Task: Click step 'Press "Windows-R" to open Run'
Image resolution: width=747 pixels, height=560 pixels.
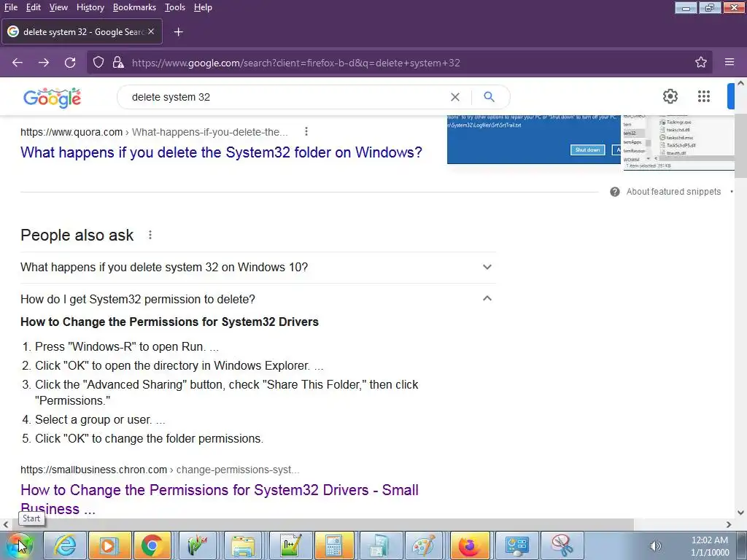Action: click(127, 346)
